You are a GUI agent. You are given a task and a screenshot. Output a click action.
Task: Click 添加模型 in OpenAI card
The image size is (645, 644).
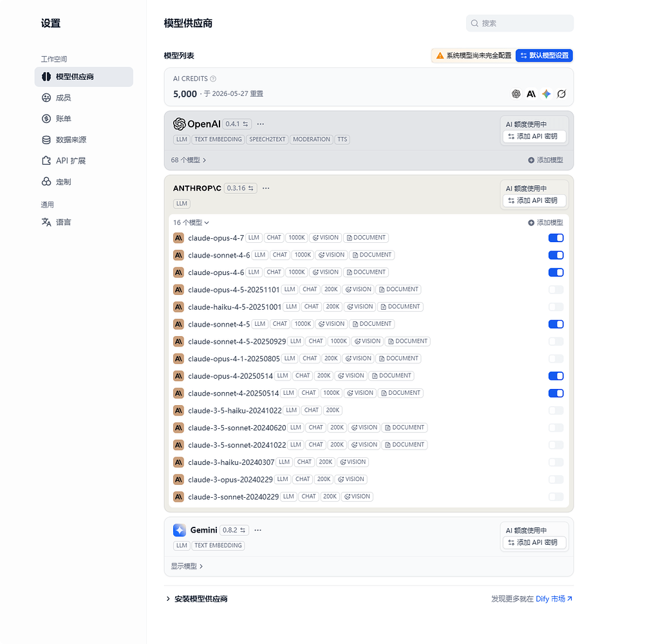coord(545,160)
